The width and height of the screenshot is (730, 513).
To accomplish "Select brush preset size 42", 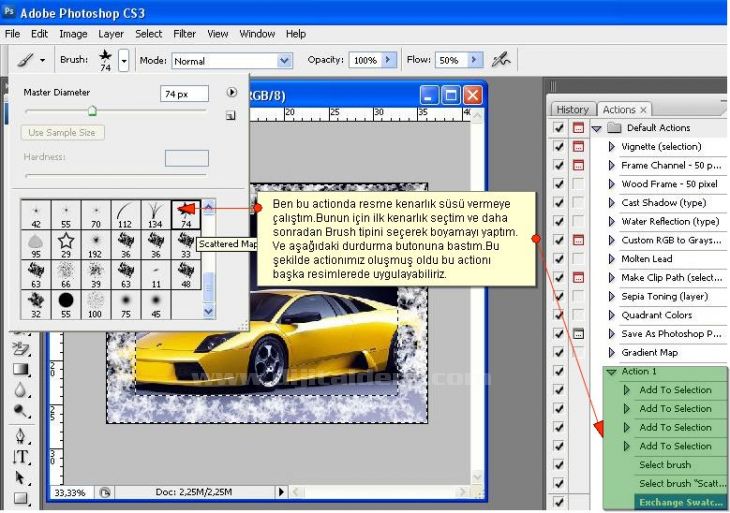I will pyautogui.click(x=36, y=215).
